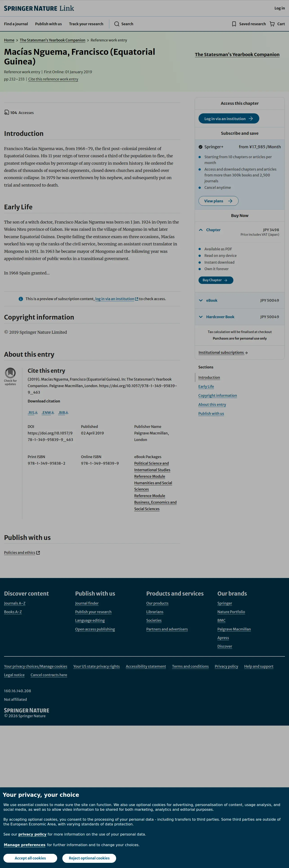Click the external link icon next to Policies and ethics
This screenshot has width=289, height=868.
coord(38,553)
